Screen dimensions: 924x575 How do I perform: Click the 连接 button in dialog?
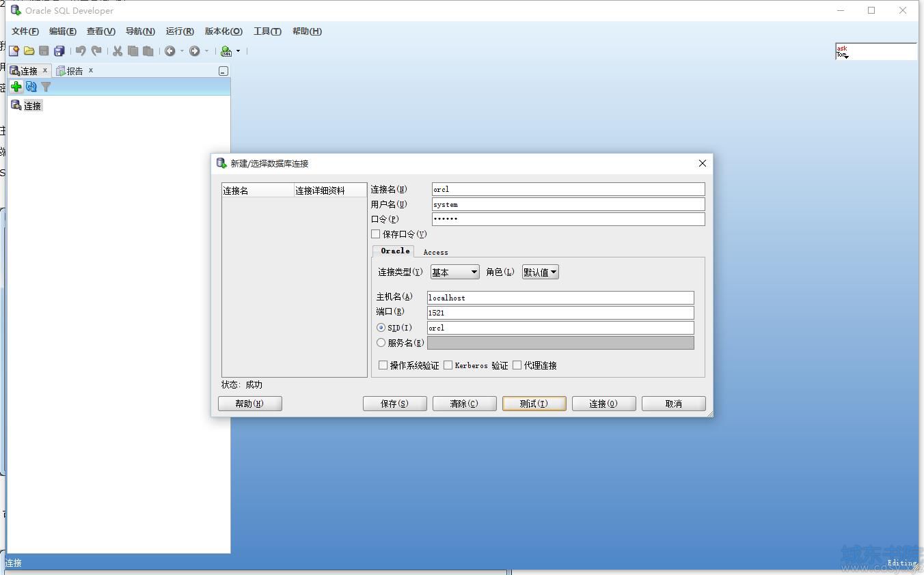603,404
